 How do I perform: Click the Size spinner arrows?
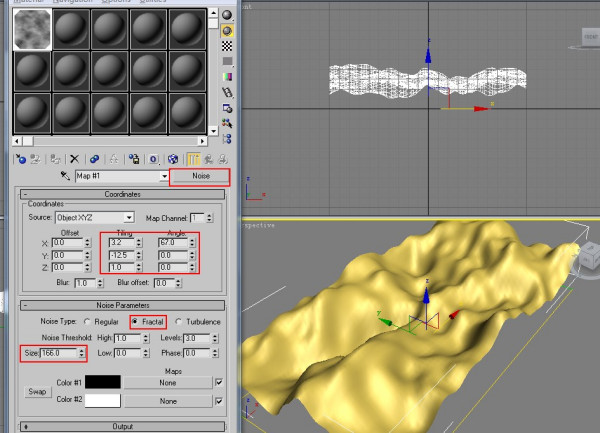(x=82, y=353)
